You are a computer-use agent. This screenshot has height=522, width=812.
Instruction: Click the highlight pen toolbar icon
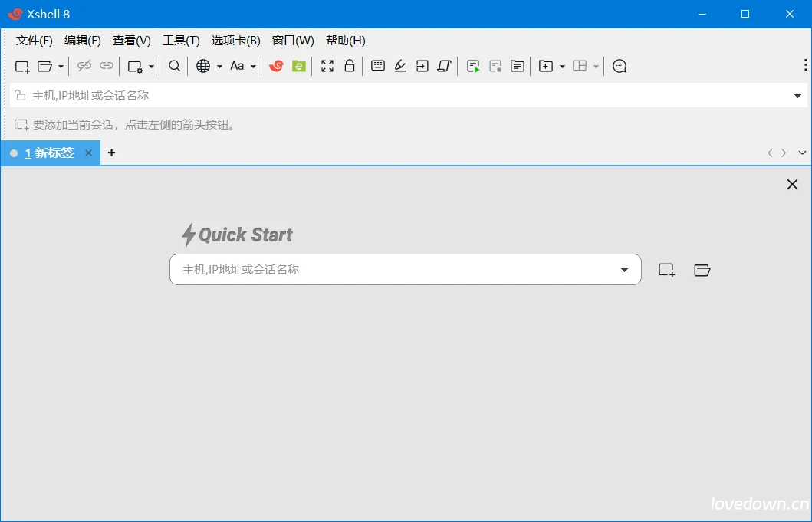(x=400, y=66)
